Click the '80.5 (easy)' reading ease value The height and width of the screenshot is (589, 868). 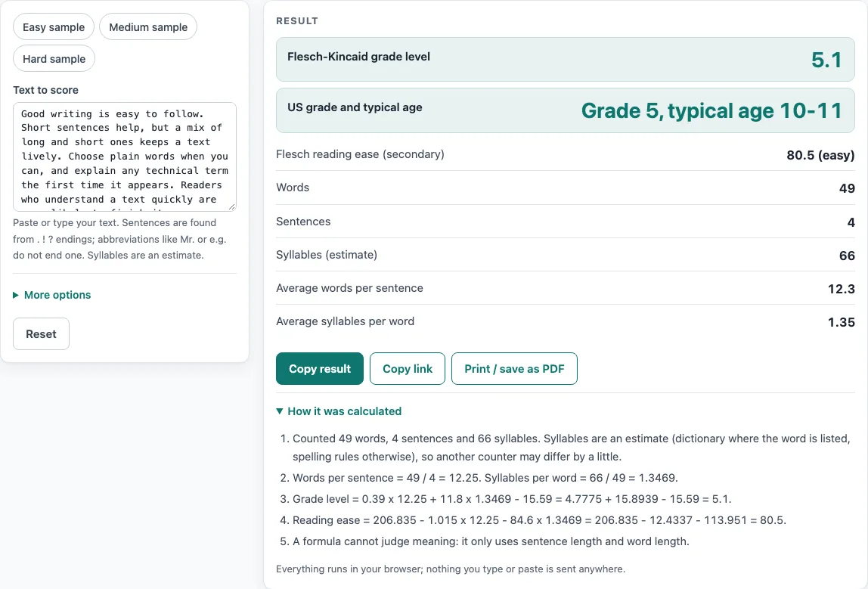[820, 155]
